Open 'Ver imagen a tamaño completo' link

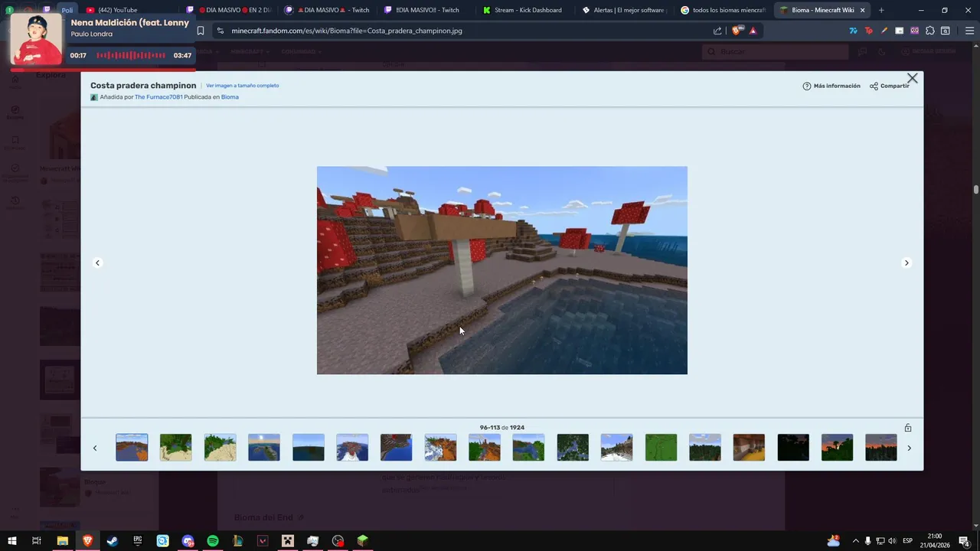[x=242, y=86]
